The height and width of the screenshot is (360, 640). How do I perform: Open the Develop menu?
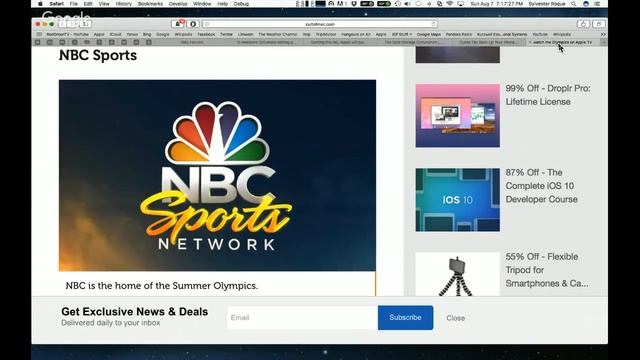pyautogui.click(x=178, y=4)
